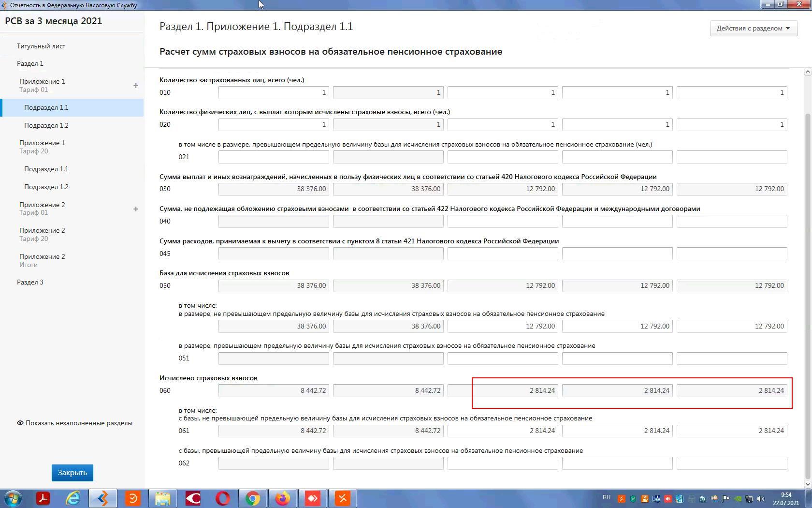Viewport: 812px width, 508px height.
Task: Switch to the blue-orange arrow reporting app in taskbar
Action: 102,498
